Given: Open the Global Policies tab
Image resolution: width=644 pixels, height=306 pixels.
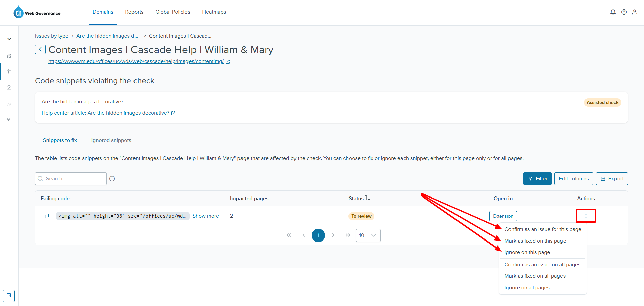Looking at the screenshot, I should coord(173,12).
